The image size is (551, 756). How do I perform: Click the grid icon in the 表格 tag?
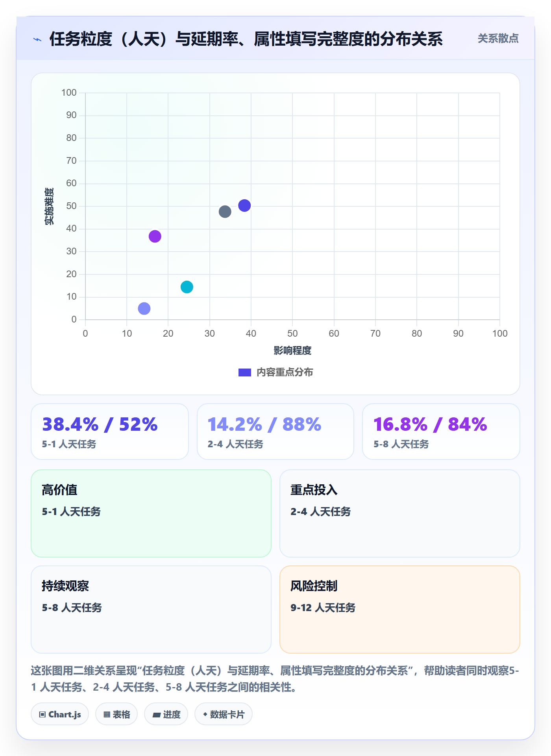coord(107,714)
